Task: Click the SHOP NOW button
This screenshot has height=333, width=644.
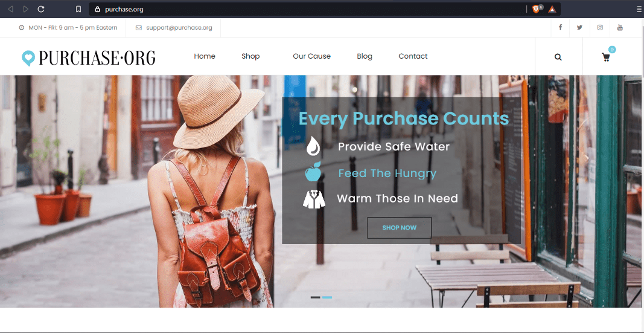Action: click(399, 228)
